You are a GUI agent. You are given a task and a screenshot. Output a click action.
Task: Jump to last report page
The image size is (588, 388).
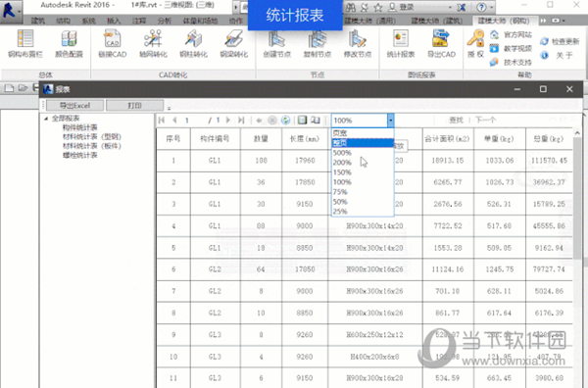click(x=241, y=120)
